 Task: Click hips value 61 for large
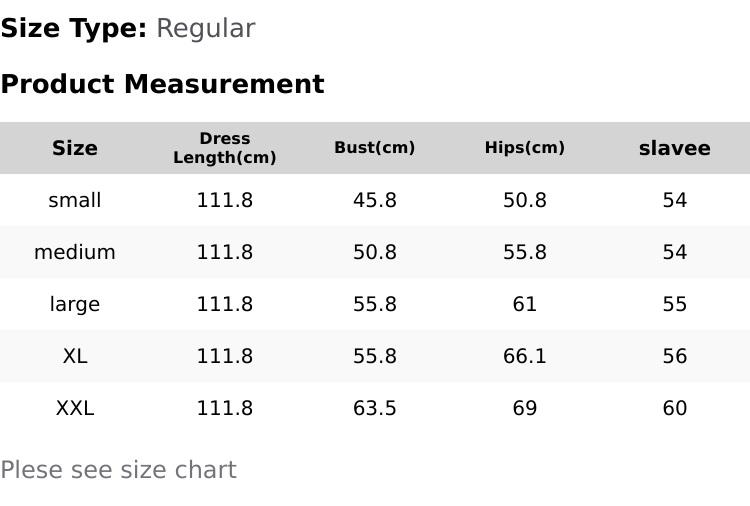[525, 304]
